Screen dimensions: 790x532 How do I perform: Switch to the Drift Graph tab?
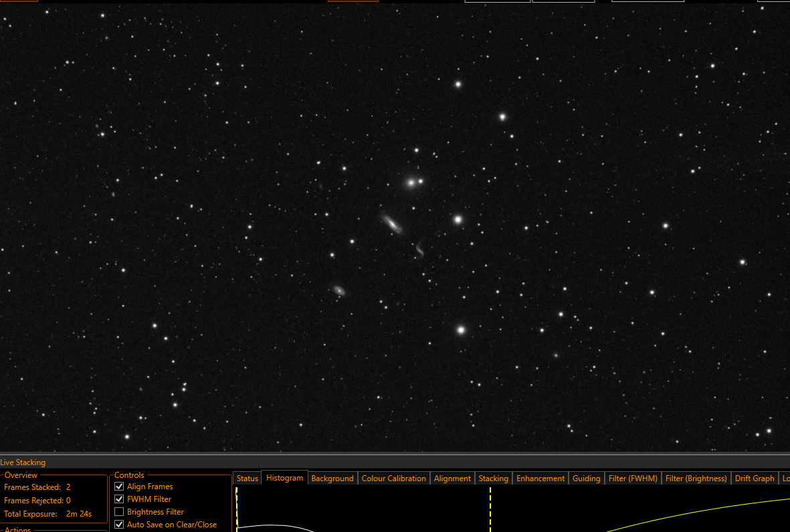(x=755, y=478)
